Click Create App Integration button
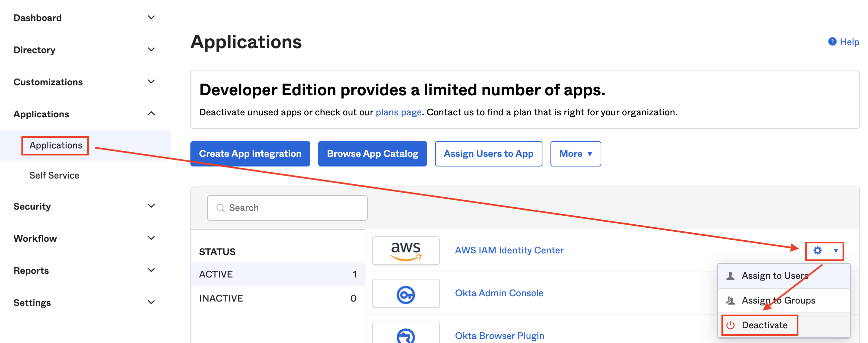 pyautogui.click(x=250, y=153)
